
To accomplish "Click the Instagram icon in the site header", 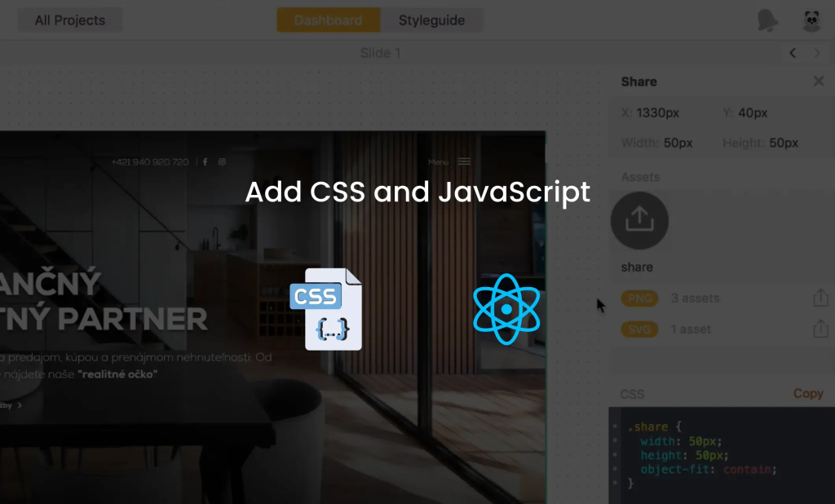I will click(x=221, y=161).
